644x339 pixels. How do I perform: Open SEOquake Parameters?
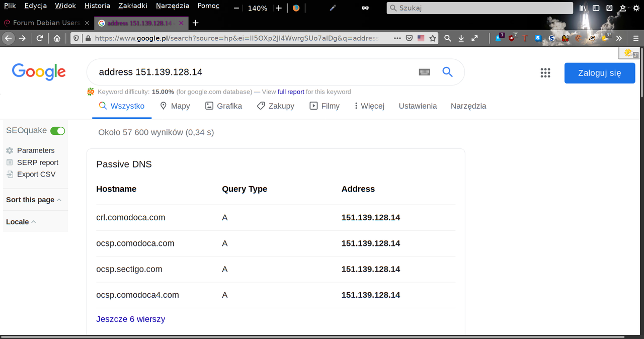pyautogui.click(x=30, y=150)
